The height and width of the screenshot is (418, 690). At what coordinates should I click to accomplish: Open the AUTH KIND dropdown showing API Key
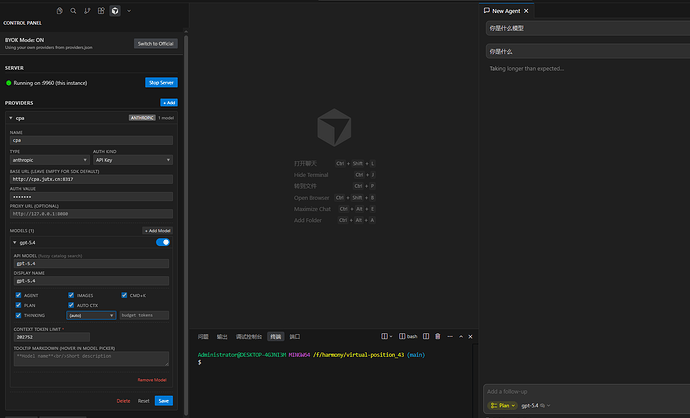click(x=133, y=160)
